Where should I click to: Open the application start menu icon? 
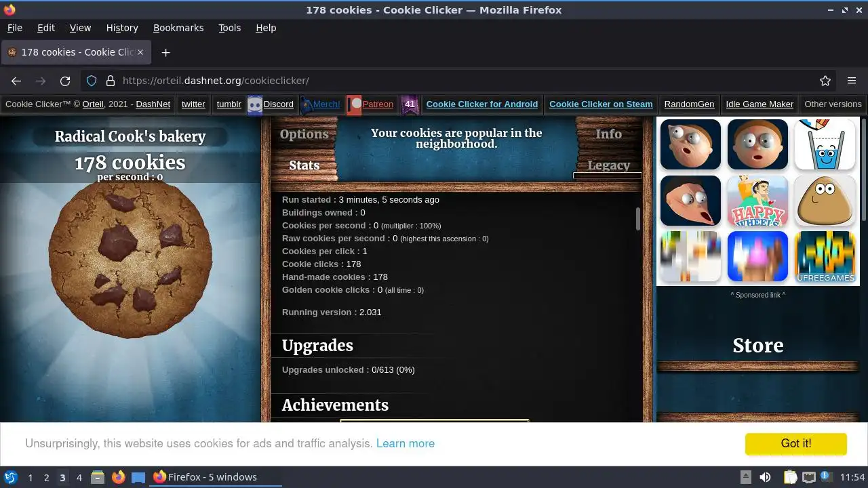pyautogui.click(x=11, y=477)
